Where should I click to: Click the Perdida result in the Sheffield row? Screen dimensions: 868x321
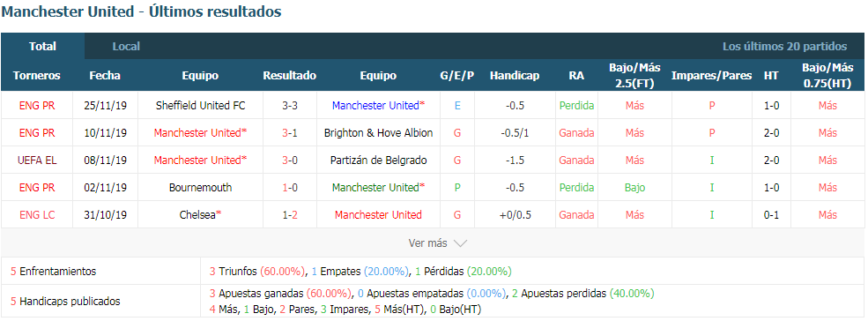pyautogui.click(x=576, y=105)
